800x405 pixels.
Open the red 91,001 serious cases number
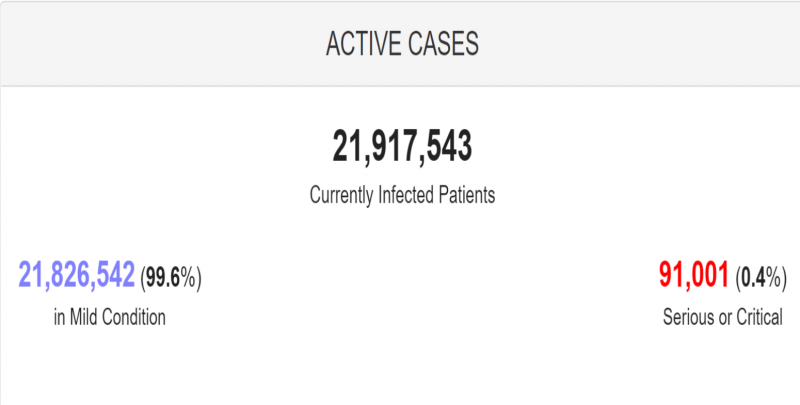click(x=694, y=275)
